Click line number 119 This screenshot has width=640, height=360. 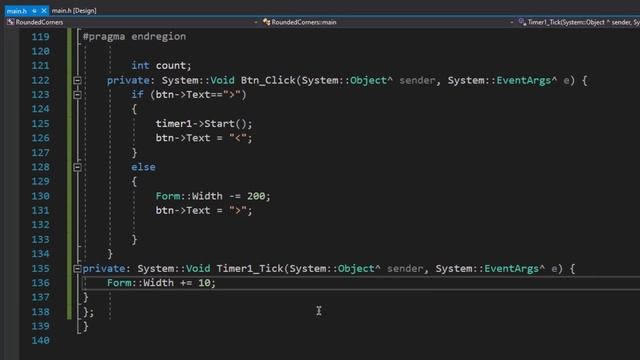pyautogui.click(x=40, y=37)
